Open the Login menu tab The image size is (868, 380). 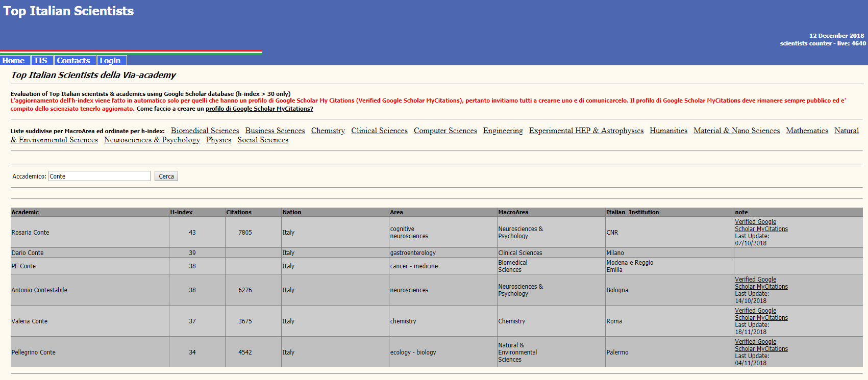pos(111,60)
